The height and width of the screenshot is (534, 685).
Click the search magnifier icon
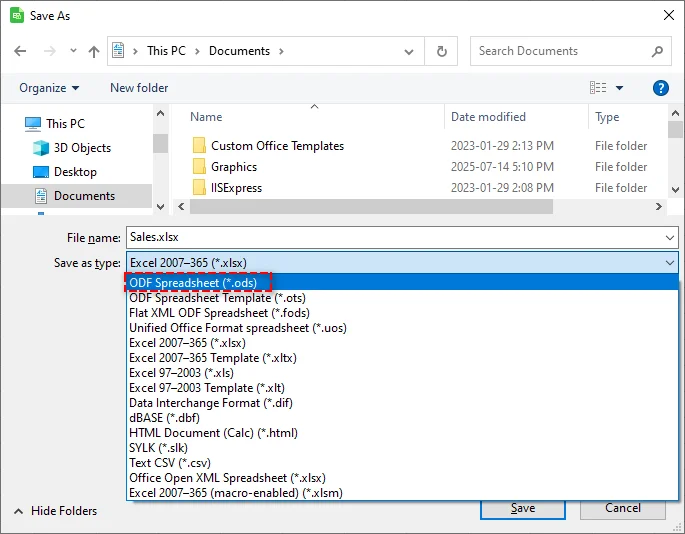coord(657,52)
